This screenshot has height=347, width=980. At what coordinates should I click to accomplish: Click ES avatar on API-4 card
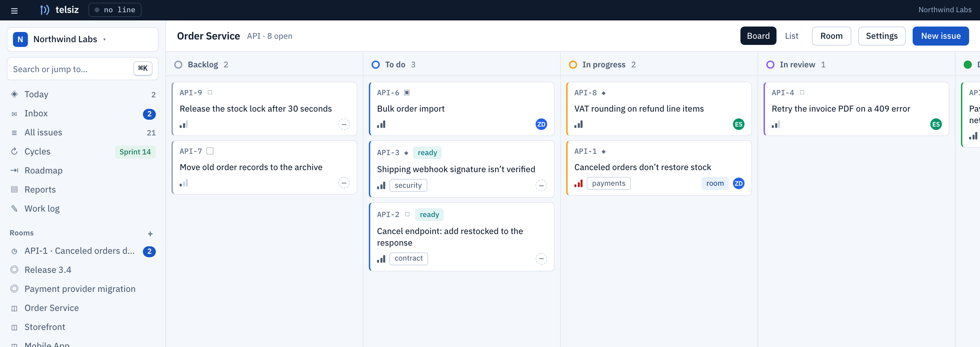935,125
